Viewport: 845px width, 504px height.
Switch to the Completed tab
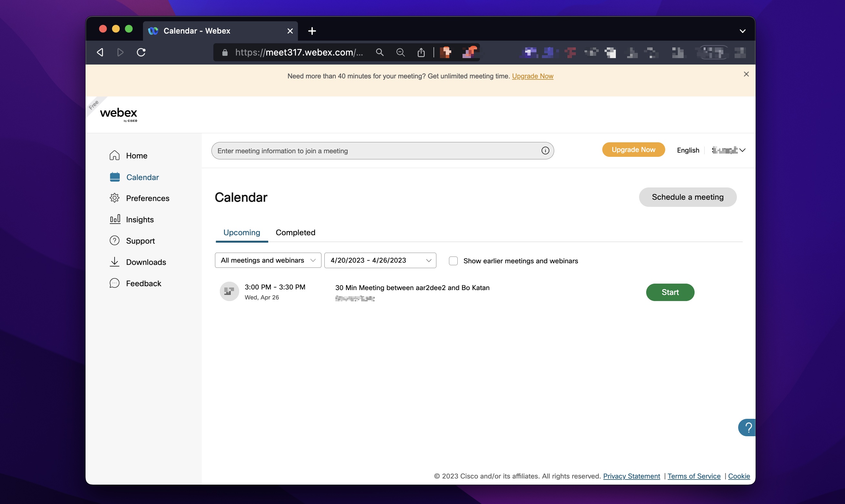[295, 233]
